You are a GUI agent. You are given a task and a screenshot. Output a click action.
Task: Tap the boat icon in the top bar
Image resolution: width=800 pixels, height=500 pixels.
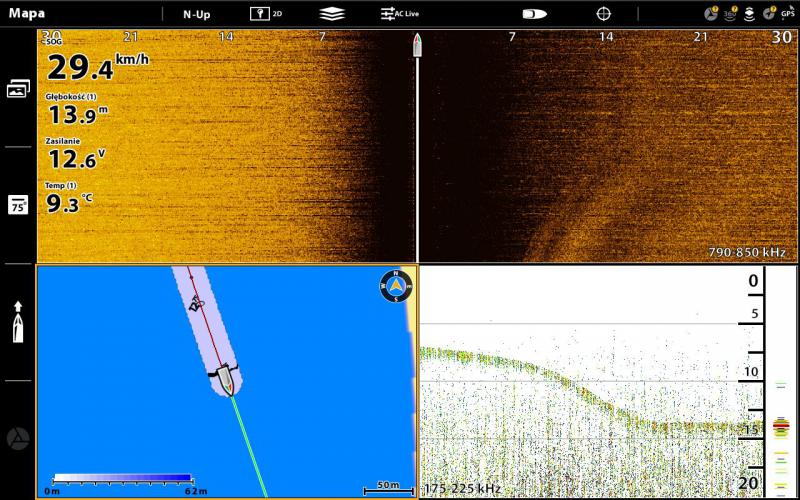click(534, 14)
